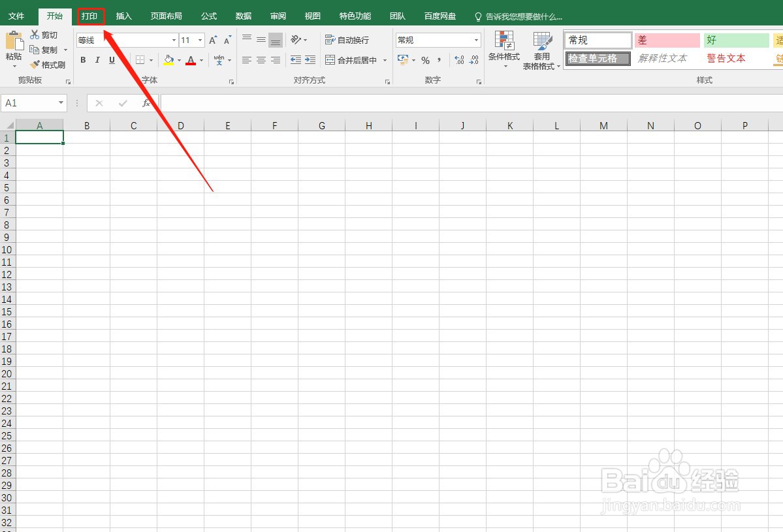Viewport: 783px width, 532px height.
Task: Apply the 差 pink cell style
Action: (x=667, y=40)
